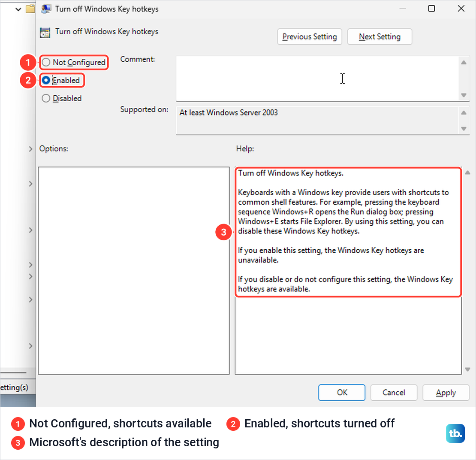Collapse the expanded folder in background tree
This screenshot has height=460, width=476.
click(18, 9)
